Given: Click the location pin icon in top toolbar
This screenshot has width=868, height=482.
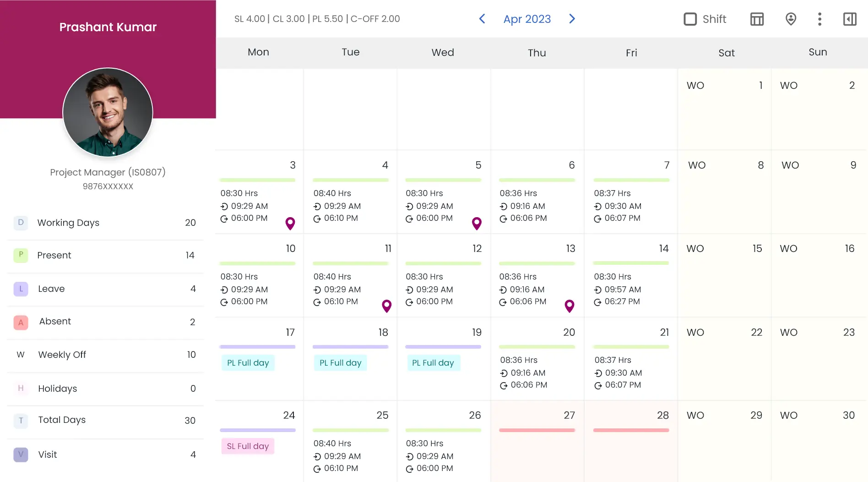Looking at the screenshot, I should 791,19.
